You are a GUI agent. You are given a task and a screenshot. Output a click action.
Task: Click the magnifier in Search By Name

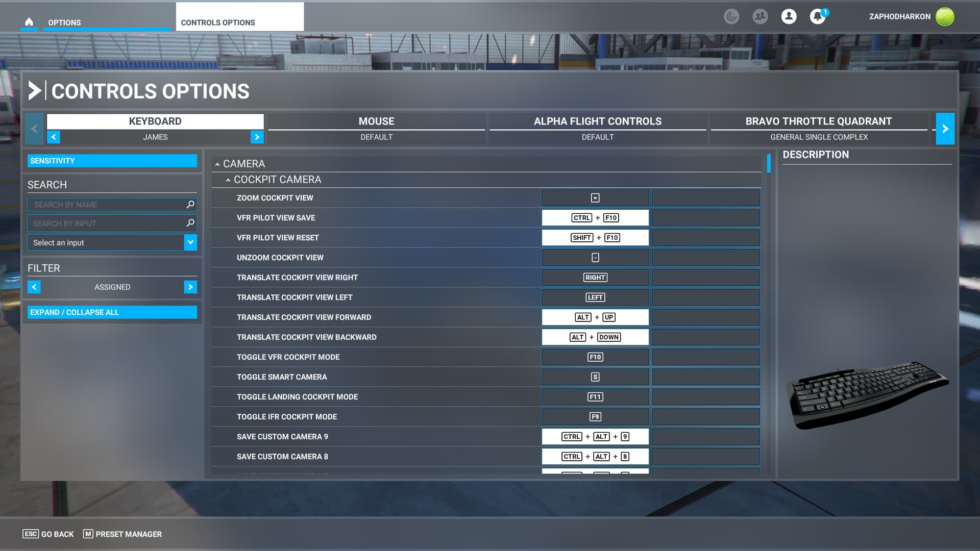(190, 205)
